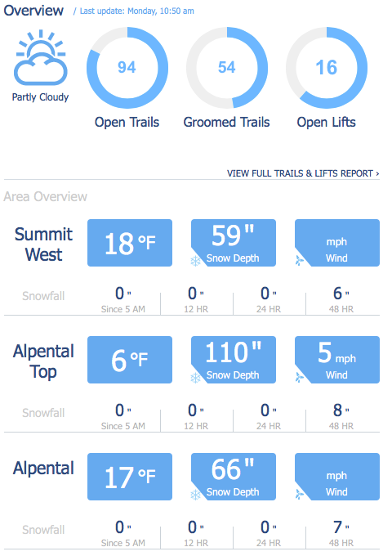Screen dimensions: 392x556
Task: Click the Alpental Top 5 mph Wind tile
Action: click(x=337, y=360)
